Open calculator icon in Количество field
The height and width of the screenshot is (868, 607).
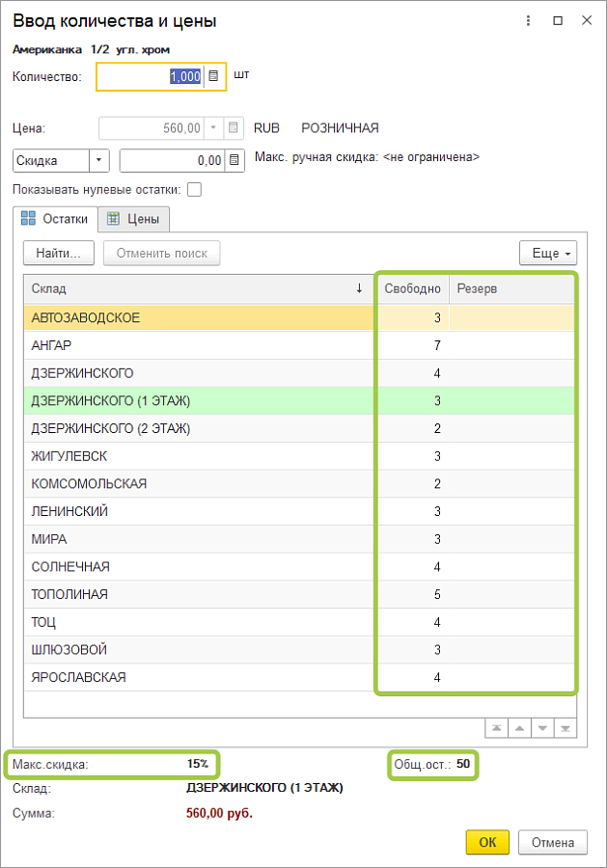tap(214, 76)
